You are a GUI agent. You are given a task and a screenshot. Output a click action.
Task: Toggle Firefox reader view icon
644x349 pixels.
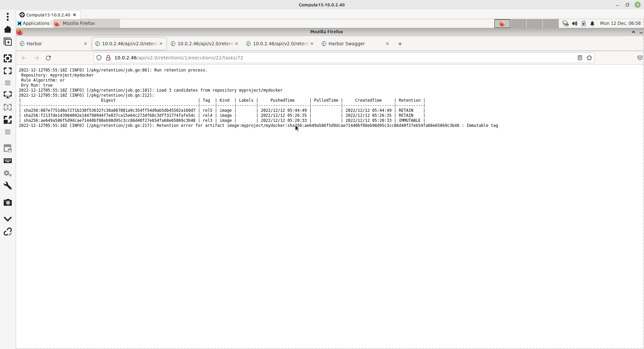(580, 58)
